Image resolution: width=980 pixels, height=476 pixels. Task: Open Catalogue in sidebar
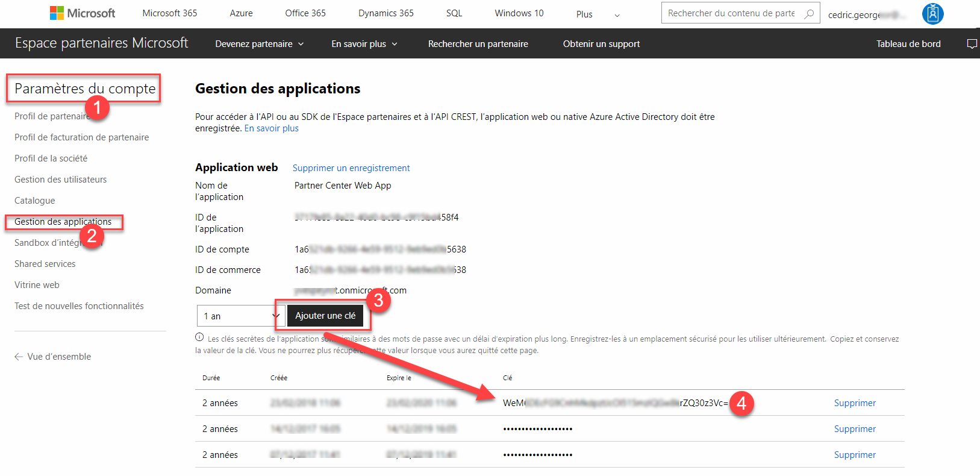tap(34, 201)
